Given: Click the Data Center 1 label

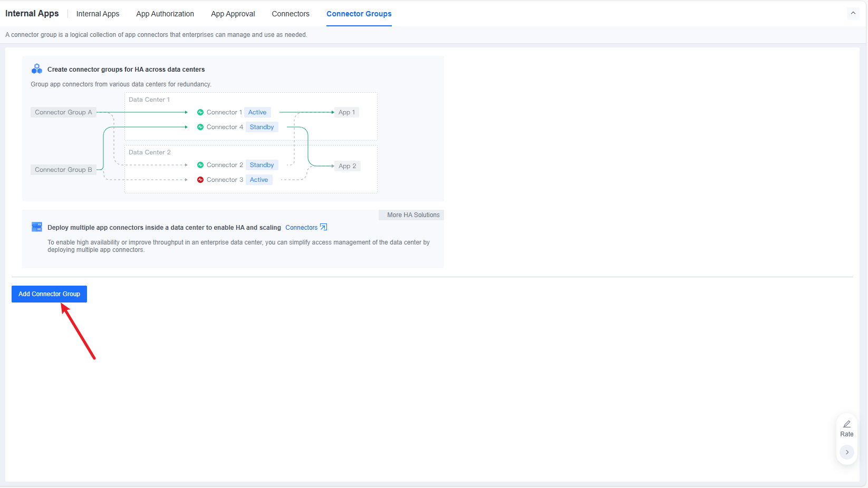Looking at the screenshot, I should [x=149, y=100].
